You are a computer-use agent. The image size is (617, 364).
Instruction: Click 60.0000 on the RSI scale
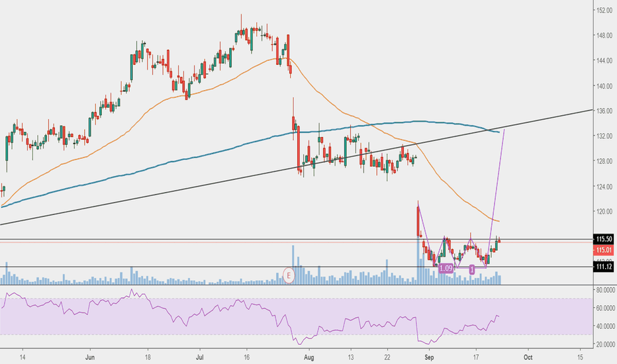(605, 308)
